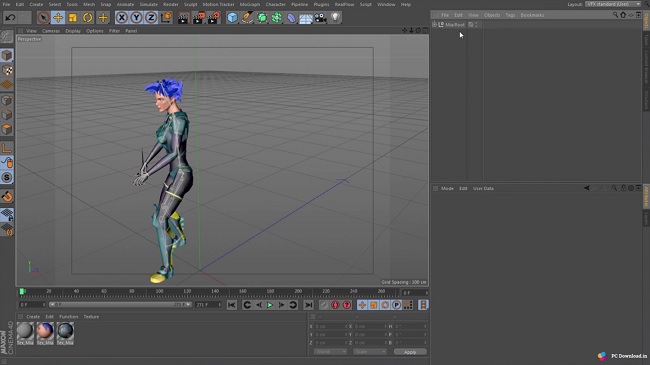Toggle the coordinate system icon
The width and height of the screenshot is (650, 365).
click(166, 17)
